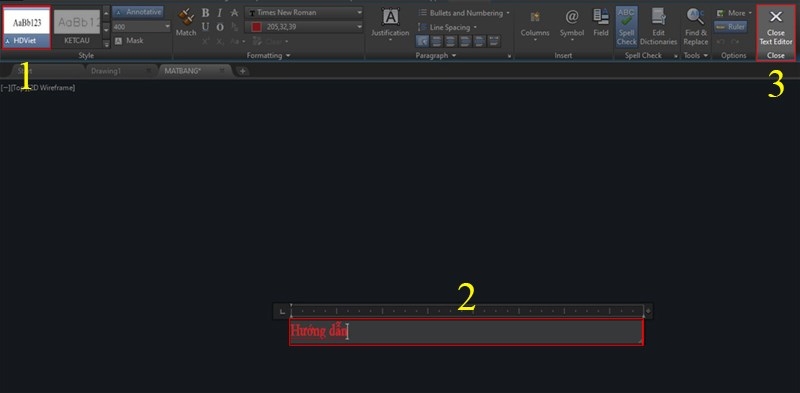Click the Stack fraction icon

(234, 27)
